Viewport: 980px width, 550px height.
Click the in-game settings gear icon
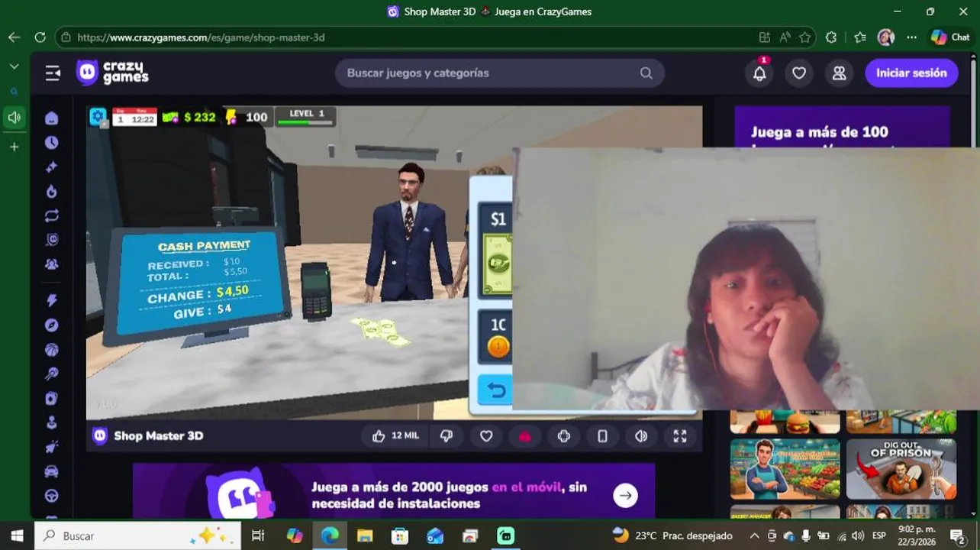pyautogui.click(x=98, y=117)
